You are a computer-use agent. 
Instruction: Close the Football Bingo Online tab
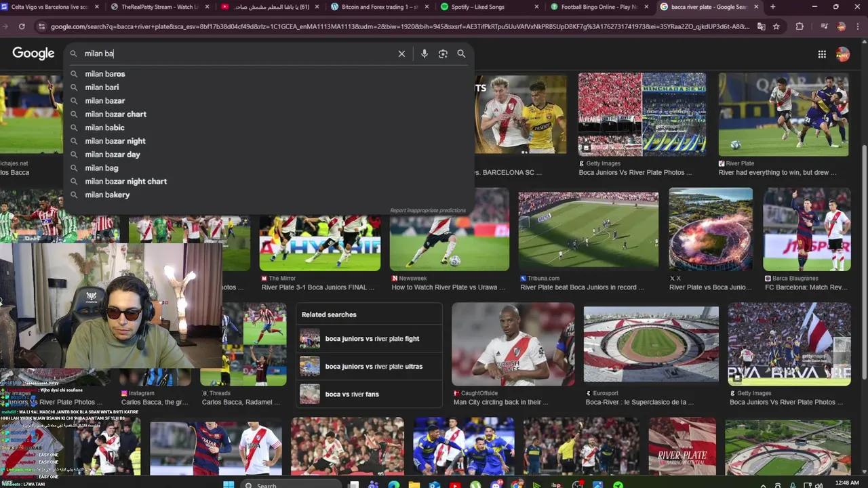coord(646,7)
